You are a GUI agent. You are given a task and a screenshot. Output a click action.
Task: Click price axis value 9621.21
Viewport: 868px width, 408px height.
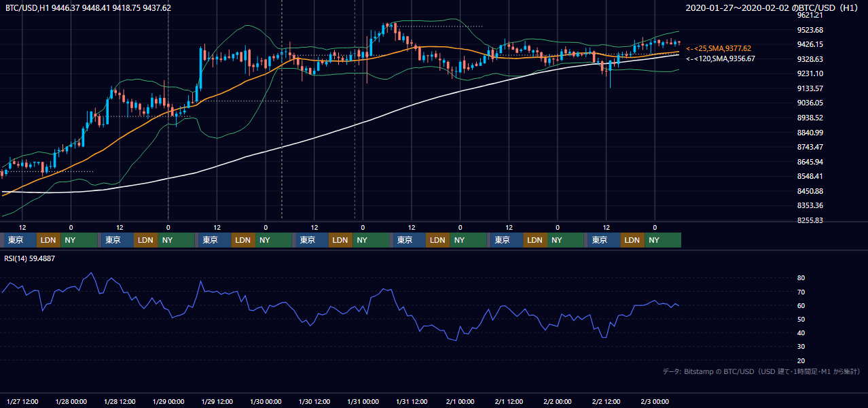pyautogui.click(x=810, y=15)
